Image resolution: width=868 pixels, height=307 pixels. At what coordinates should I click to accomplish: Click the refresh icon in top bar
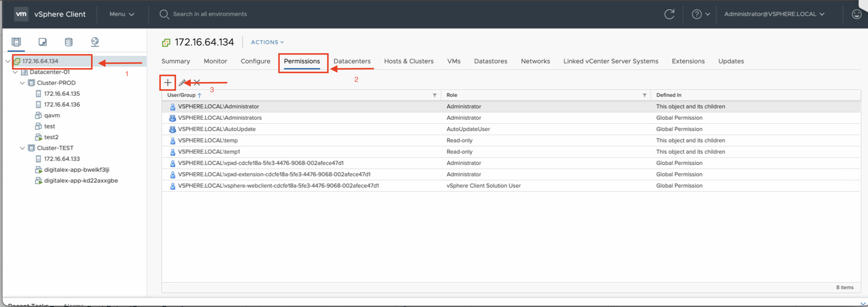click(x=669, y=14)
